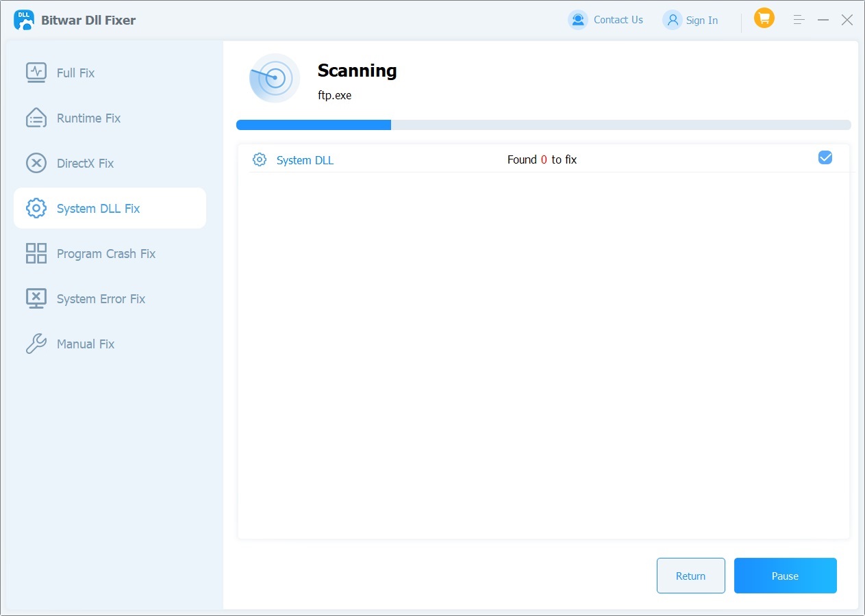
Task: Open the Contact Us link
Action: (x=618, y=20)
